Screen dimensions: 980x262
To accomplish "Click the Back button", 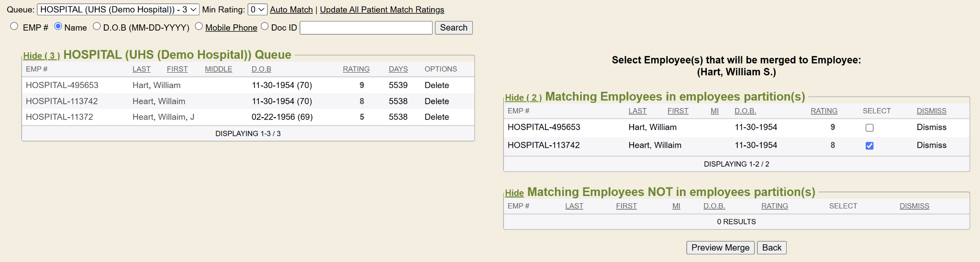I will (x=771, y=248).
